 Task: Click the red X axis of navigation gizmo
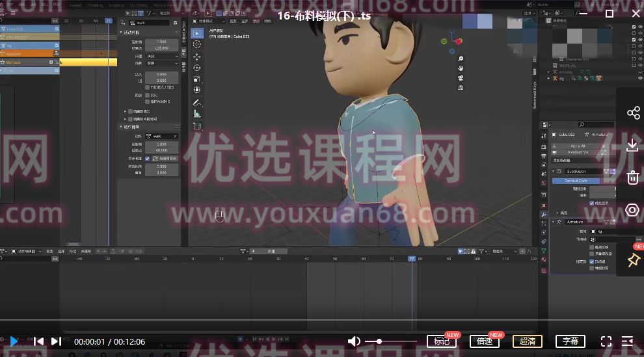pos(459,41)
